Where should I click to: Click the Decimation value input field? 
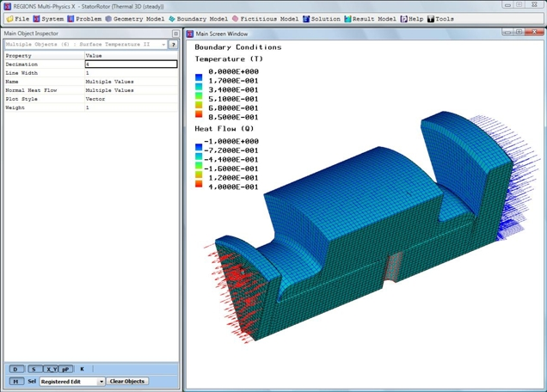coord(131,64)
